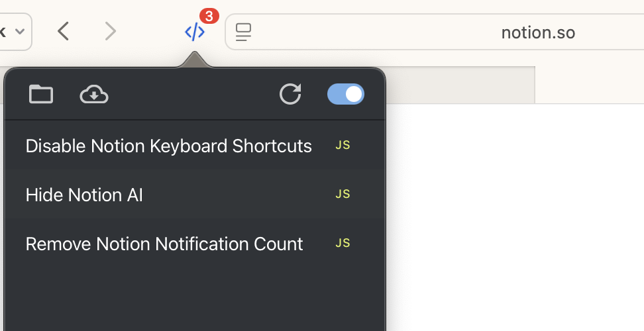The image size is (644, 331).
Task: Focus the notion.so address bar
Action: [435, 32]
